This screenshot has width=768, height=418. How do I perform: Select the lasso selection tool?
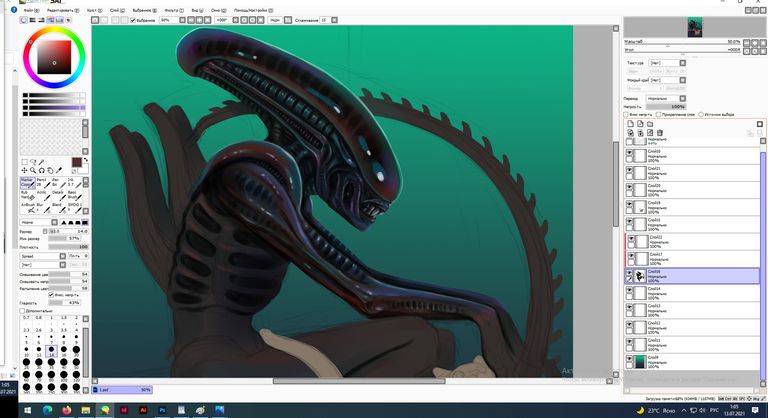point(33,162)
